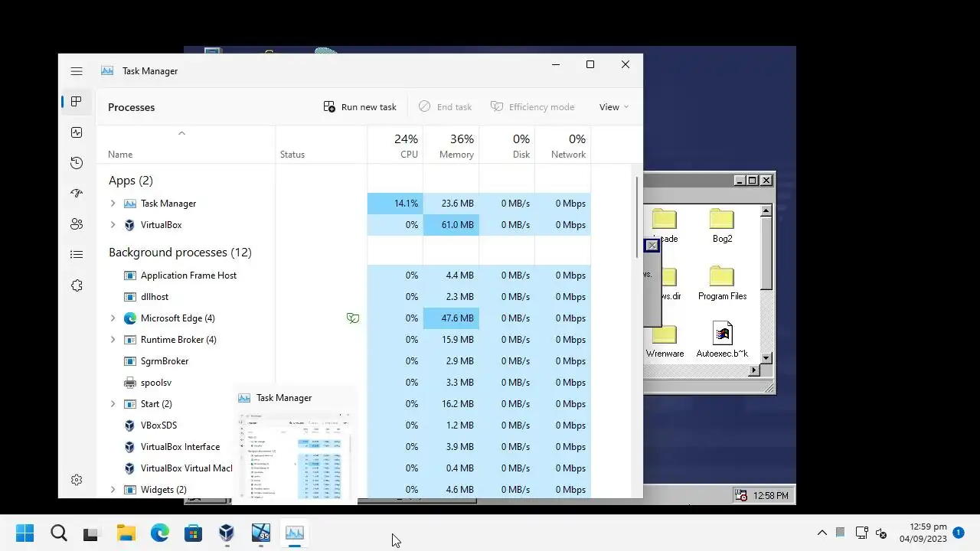Screen dimensions: 980x551
Task: Expand the Runtime Broker (4) group
Action: click(x=113, y=340)
